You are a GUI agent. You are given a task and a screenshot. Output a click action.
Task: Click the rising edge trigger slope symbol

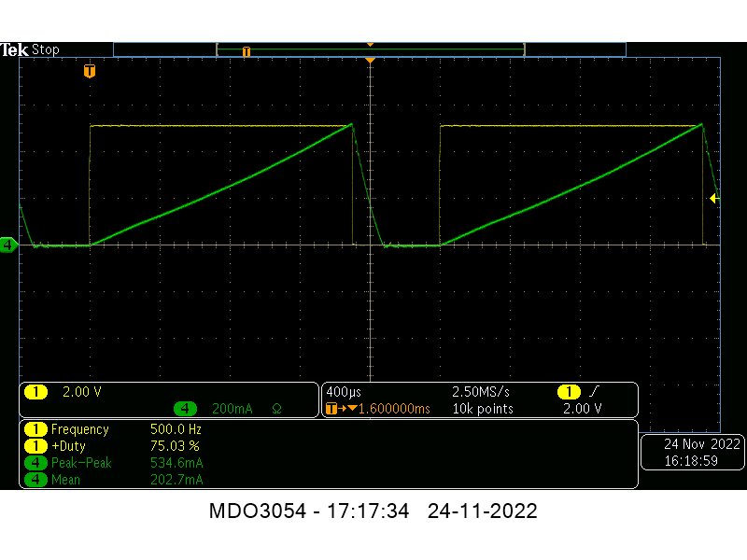594,392
